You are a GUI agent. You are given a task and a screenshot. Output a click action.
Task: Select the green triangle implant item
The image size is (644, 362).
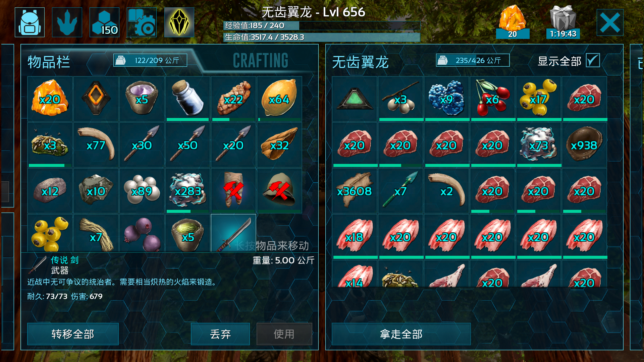click(355, 99)
